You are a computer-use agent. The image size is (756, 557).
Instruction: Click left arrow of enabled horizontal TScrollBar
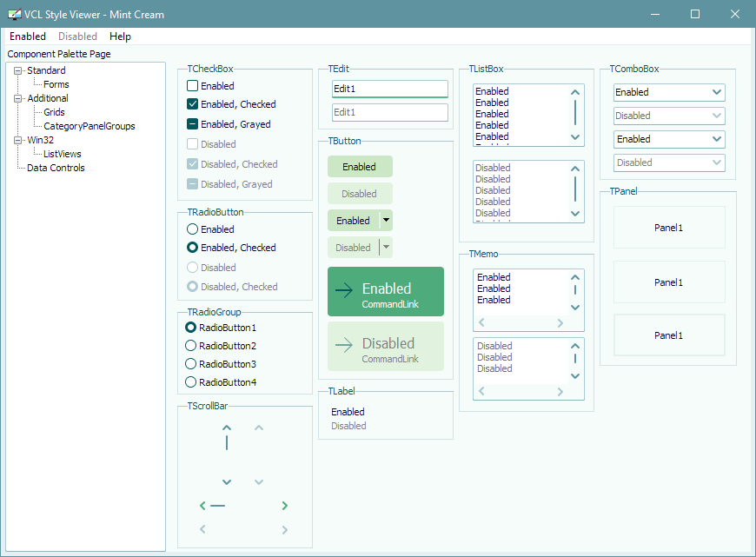click(x=202, y=506)
